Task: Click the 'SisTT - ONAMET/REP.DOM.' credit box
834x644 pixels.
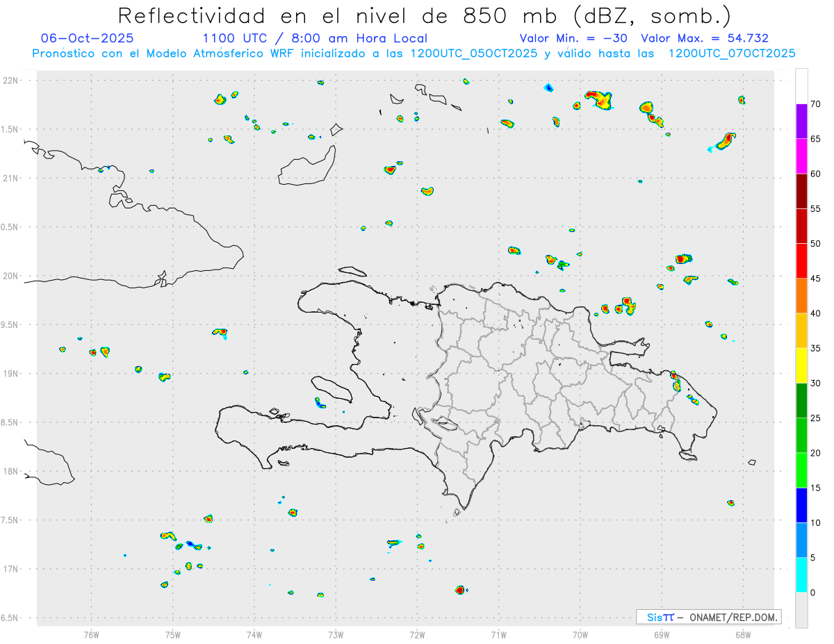Action: (708, 617)
